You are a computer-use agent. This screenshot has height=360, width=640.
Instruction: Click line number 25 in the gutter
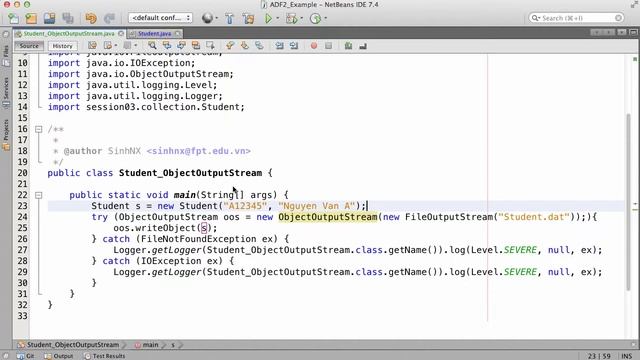[x=22, y=228]
